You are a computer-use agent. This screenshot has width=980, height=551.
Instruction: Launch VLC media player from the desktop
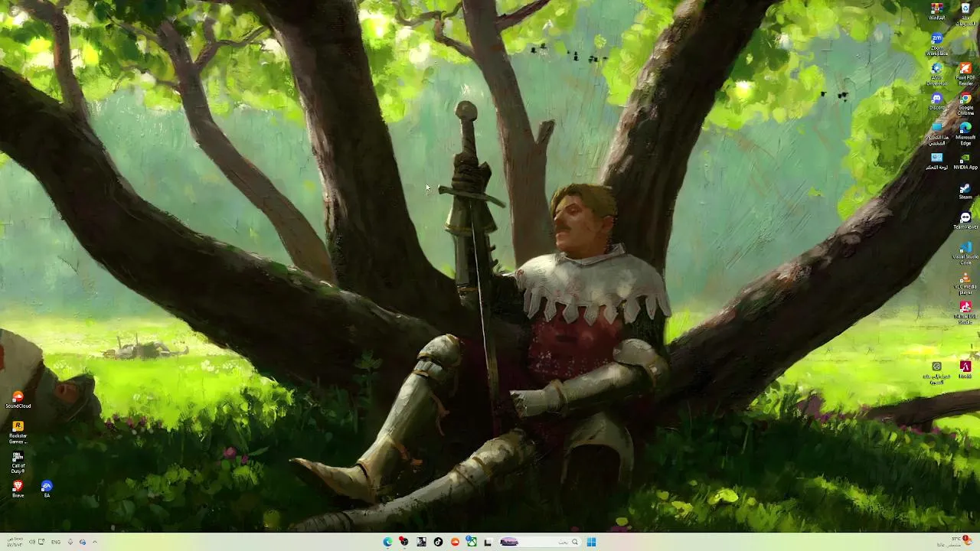pyautogui.click(x=965, y=282)
